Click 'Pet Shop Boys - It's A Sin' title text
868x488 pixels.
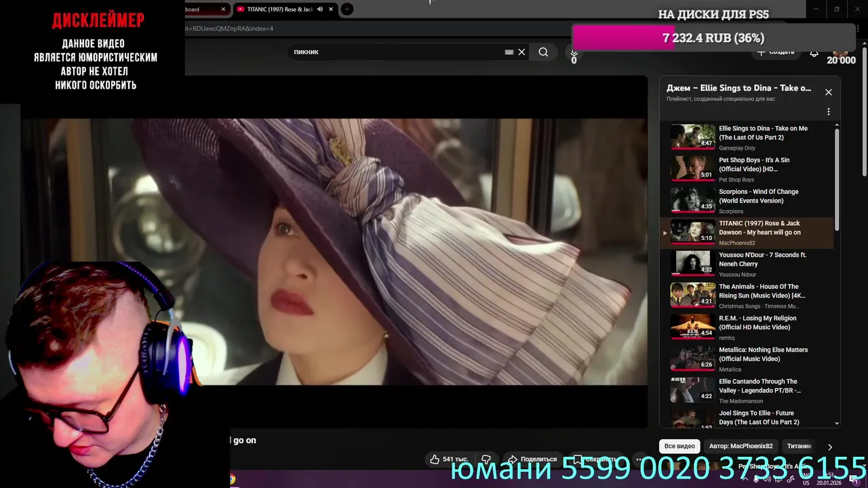[x=754, y=165]
